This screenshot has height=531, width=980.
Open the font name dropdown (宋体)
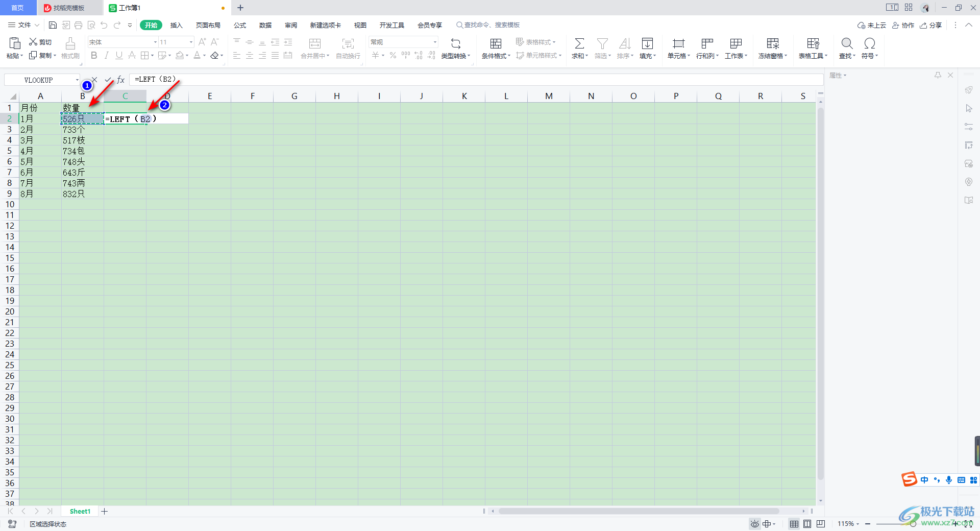[155, 42]
